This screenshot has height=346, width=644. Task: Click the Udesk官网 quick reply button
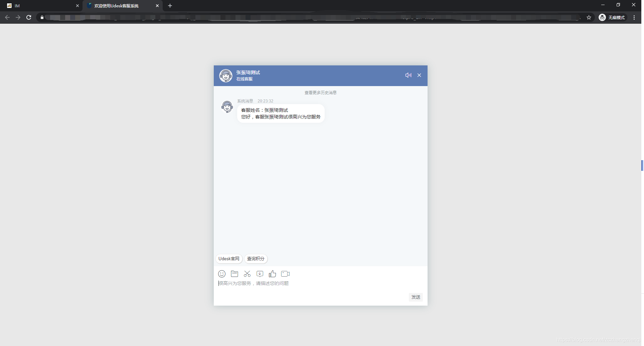coord(229,259)
